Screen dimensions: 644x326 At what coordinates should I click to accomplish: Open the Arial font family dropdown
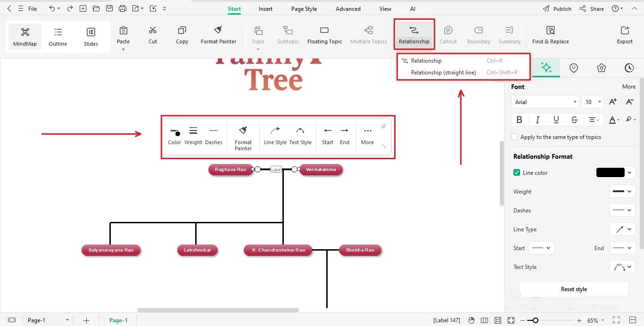(x=545, y=102)
